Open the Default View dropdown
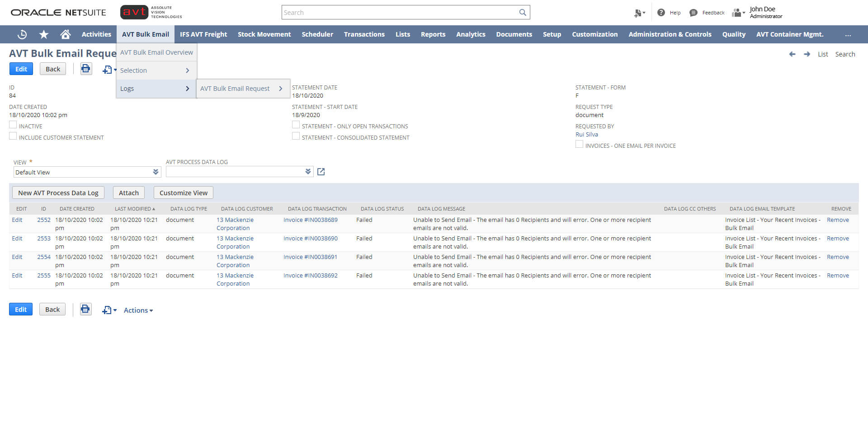 click(155, 172)
